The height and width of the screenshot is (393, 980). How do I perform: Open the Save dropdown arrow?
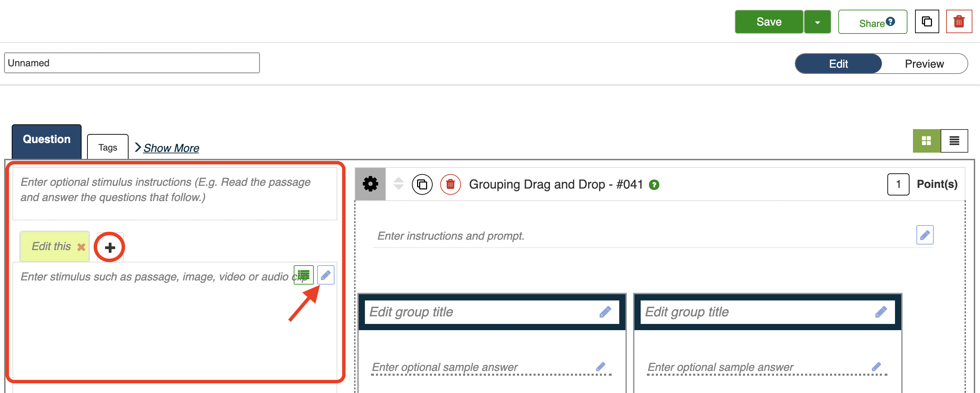point(817,22)
